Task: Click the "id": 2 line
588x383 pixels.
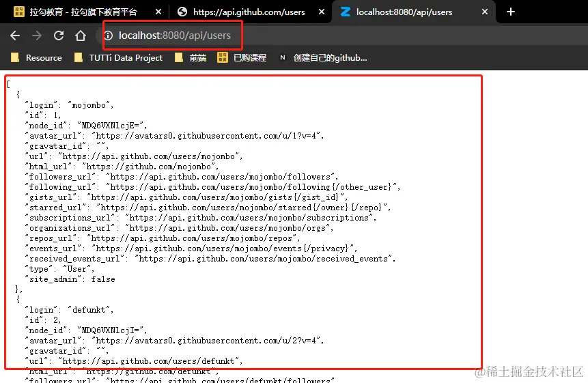Action: 43,320
